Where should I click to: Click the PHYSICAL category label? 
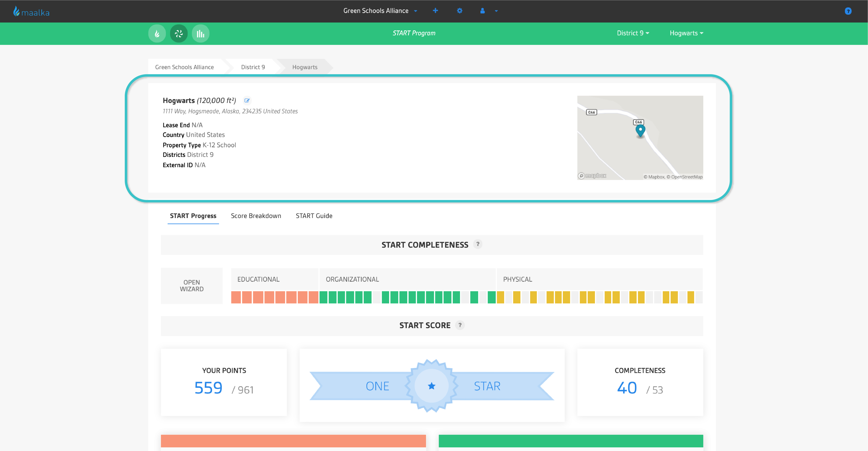coord(518,279)
